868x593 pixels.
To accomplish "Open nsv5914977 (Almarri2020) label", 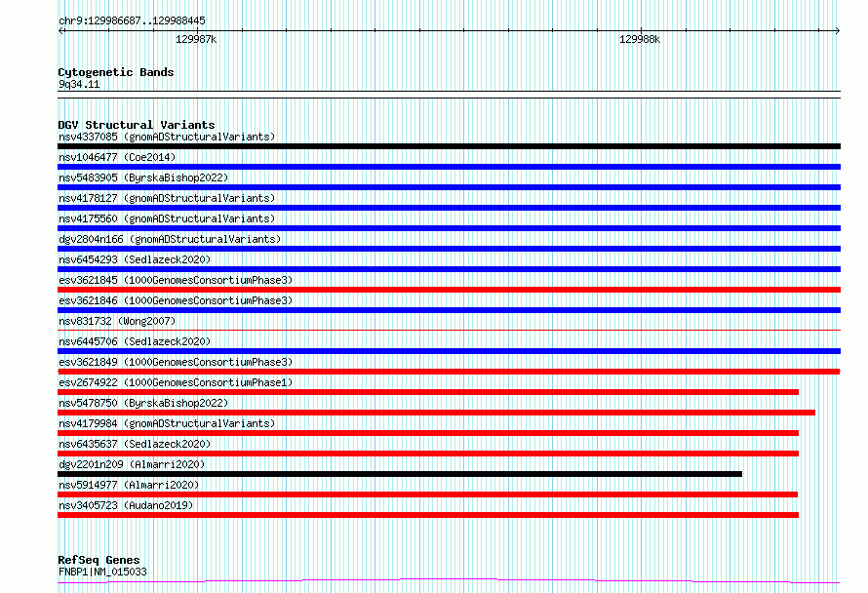I will (x=129, y=485).
